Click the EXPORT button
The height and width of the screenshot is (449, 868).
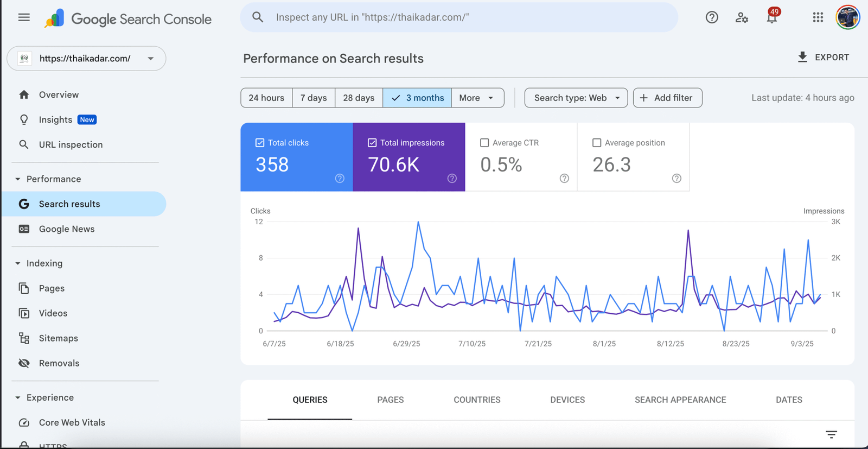tap(824, 57)
